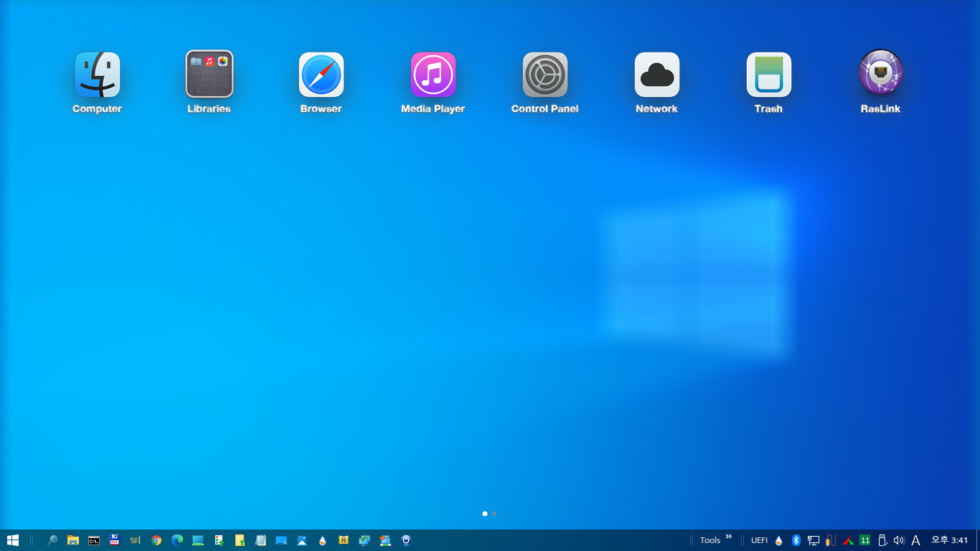Screen dimensions: 980x551
Task: Launch the Command Prompt taskbar icon
Action: (94, 540)
